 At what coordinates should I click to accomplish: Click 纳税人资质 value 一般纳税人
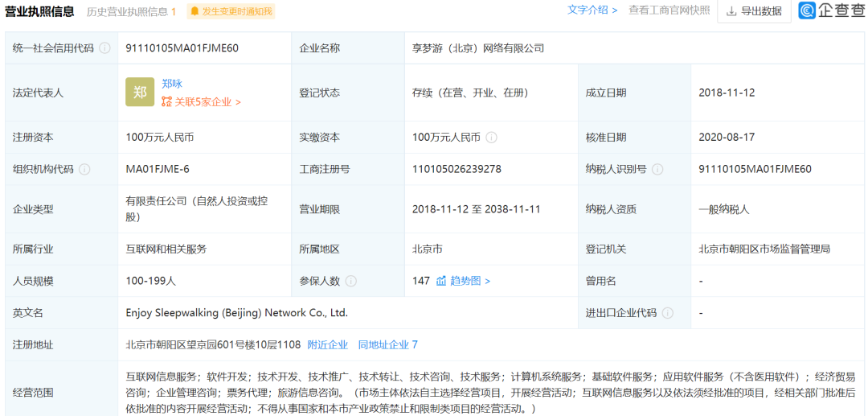pyautogui.click(x=723, y=209)
